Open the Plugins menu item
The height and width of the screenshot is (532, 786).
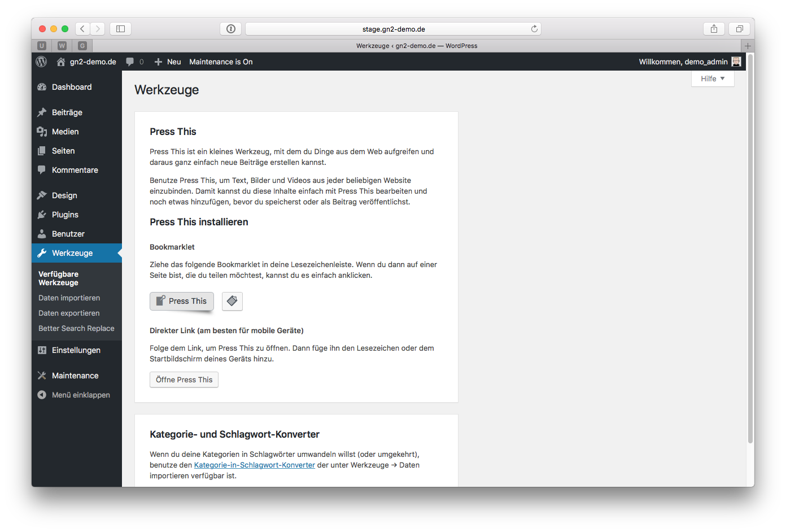tap(77, 215)
